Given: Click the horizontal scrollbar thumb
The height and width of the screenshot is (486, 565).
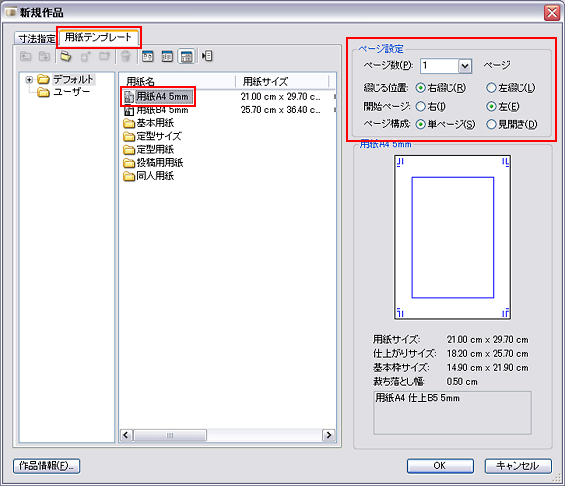Looking at the screenshot, I should pyautogui.click(x=170, y=435).
